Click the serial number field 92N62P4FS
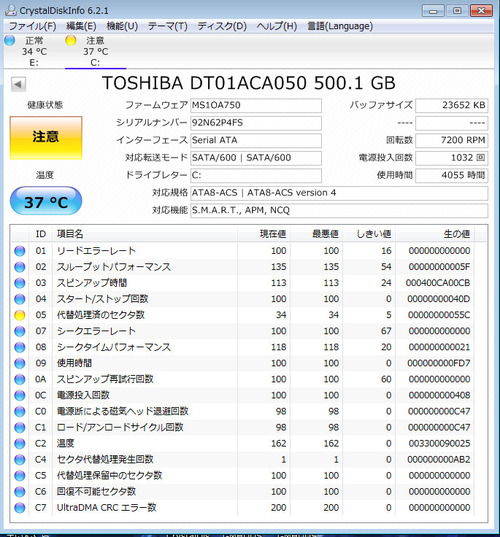 256,123
